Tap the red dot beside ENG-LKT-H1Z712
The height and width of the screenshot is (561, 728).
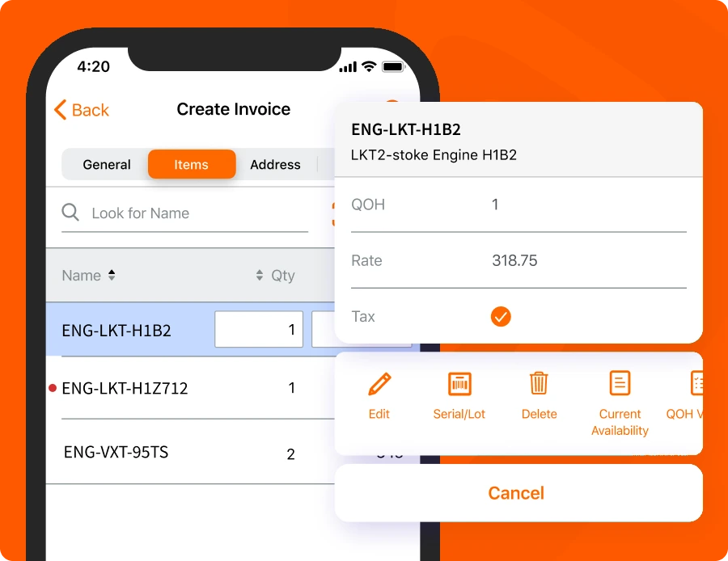[53, 388]
